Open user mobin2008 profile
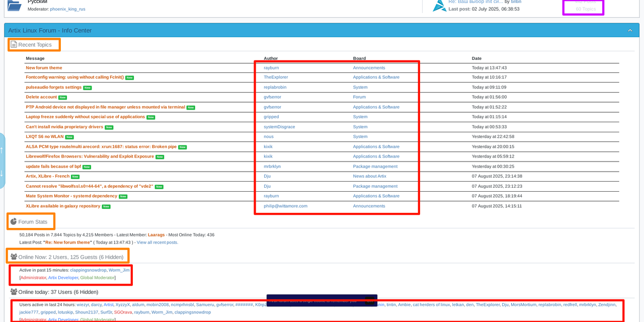 click(157, 305)
